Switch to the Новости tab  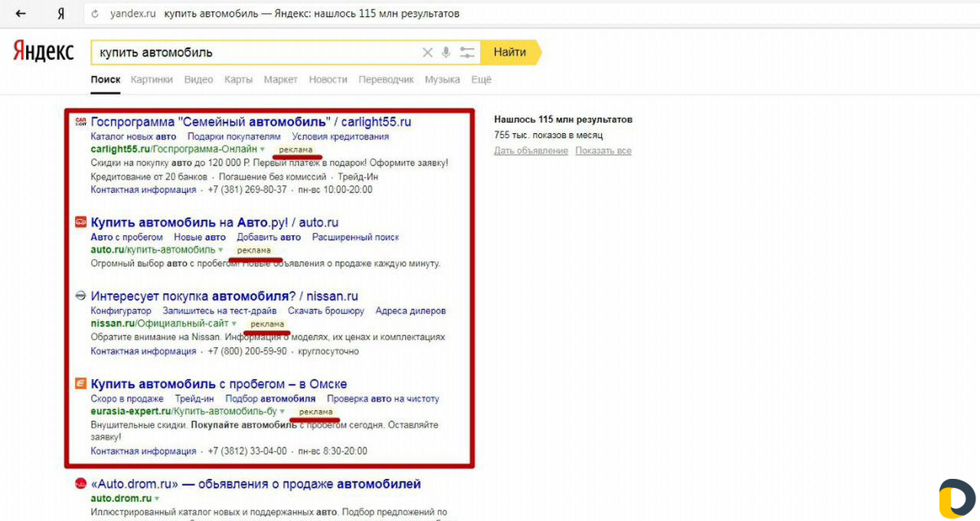click(328, 80)
